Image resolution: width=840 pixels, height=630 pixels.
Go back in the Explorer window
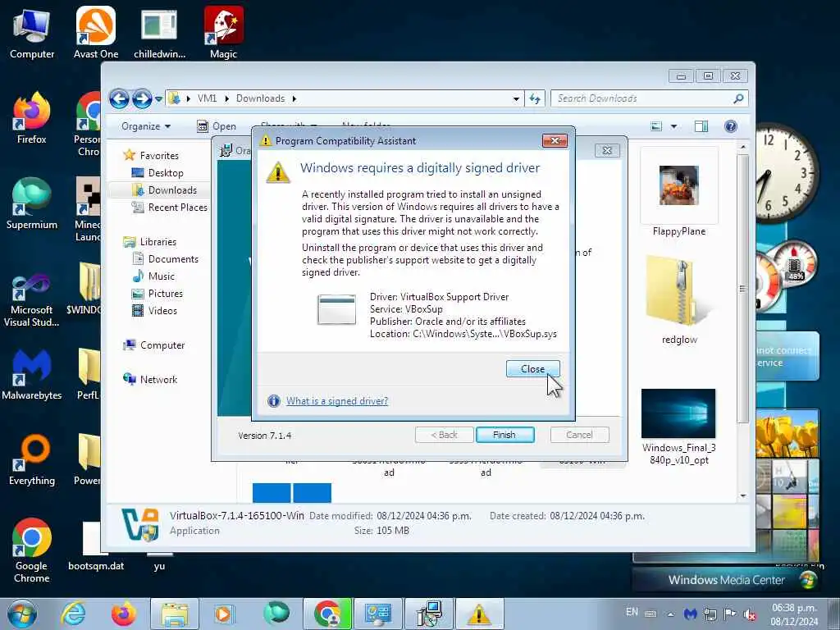[x=119, y=98]
